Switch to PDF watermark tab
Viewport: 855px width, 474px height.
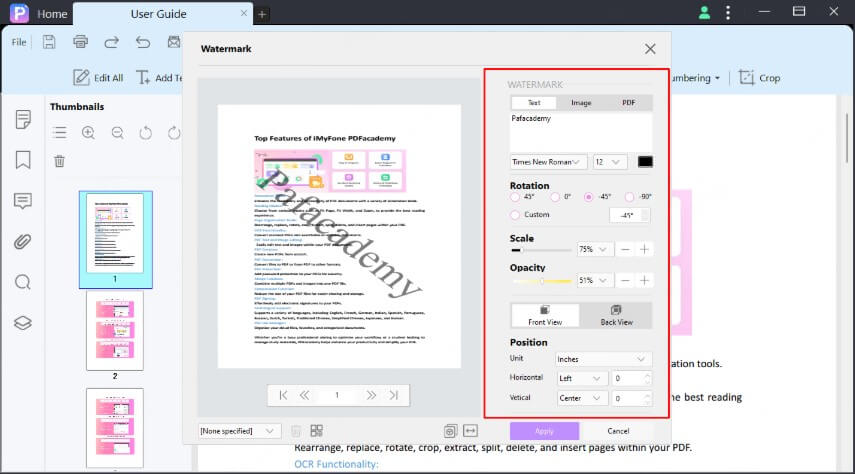point(628,103)
